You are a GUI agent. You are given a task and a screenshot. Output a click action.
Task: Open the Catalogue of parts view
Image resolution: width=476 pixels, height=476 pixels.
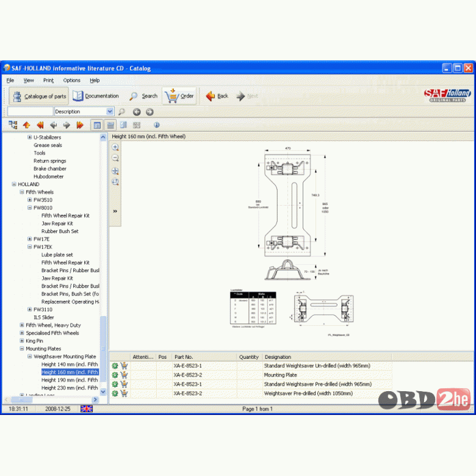coord(39,96)
